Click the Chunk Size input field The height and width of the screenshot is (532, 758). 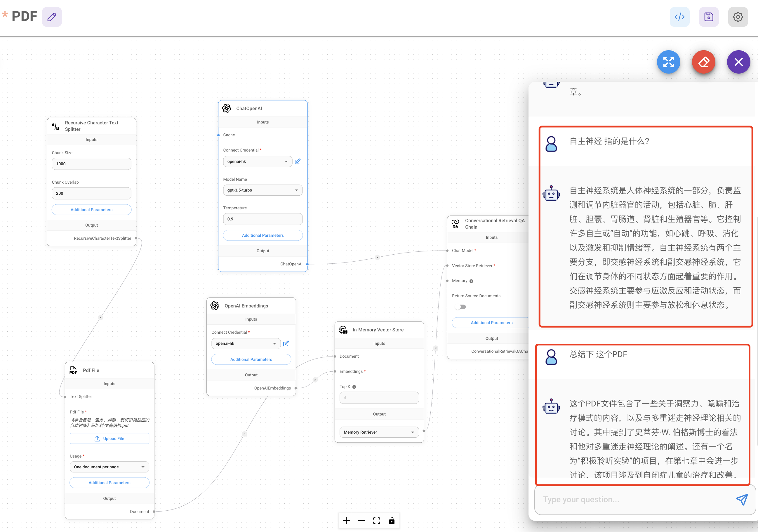pos(91,164)
